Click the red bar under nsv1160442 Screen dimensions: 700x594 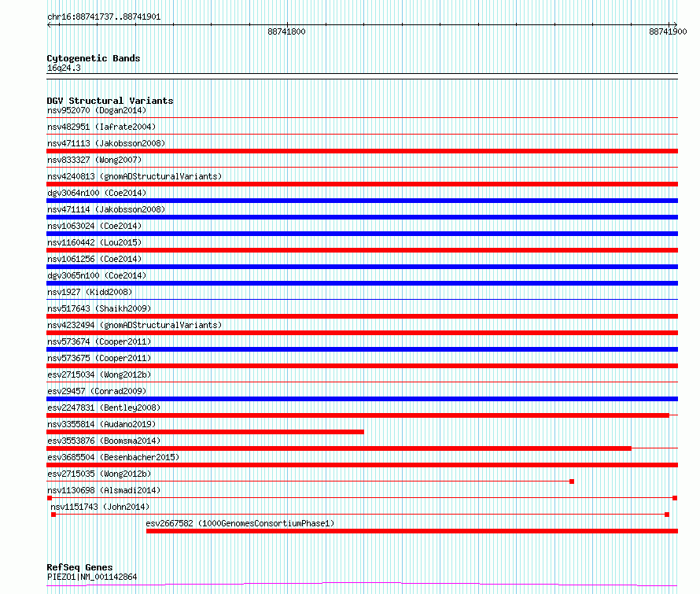(x=362, y=250)
